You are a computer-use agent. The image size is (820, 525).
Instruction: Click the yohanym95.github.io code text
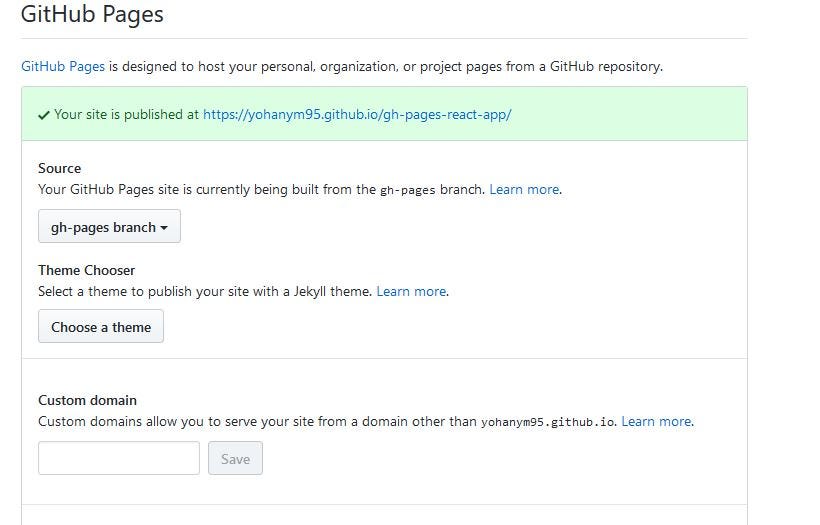(548, 422)
